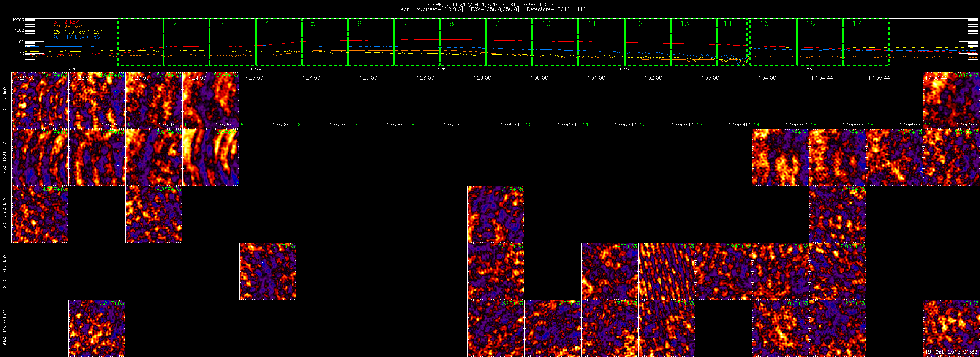Select interval 12 in the light curve plot

(x=648, y=42)
